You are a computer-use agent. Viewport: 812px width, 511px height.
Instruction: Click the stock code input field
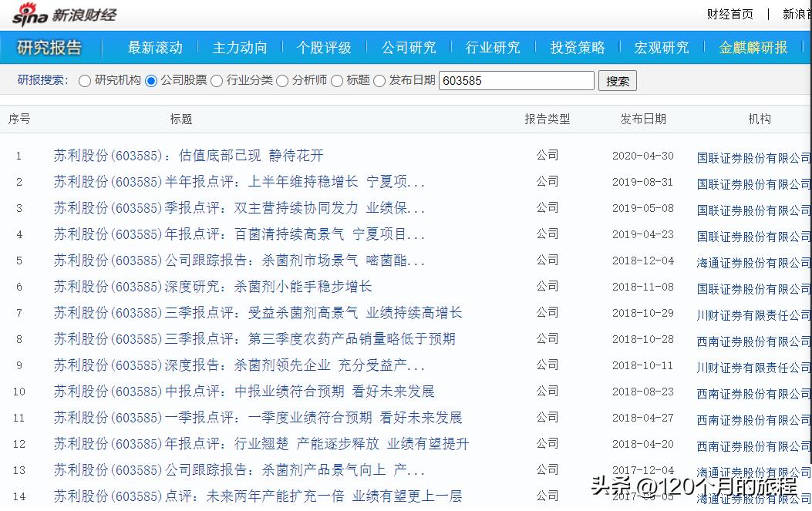(x=516, y=80)
